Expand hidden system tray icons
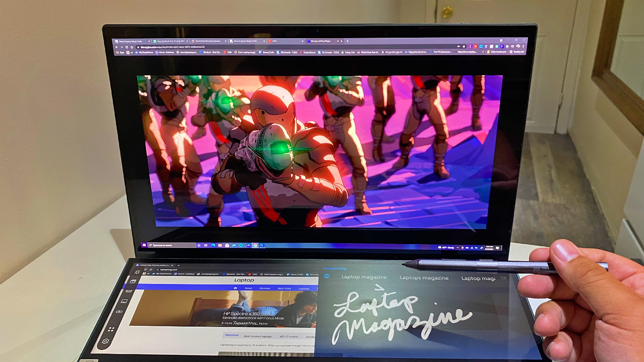 click(x=458, y=247)
